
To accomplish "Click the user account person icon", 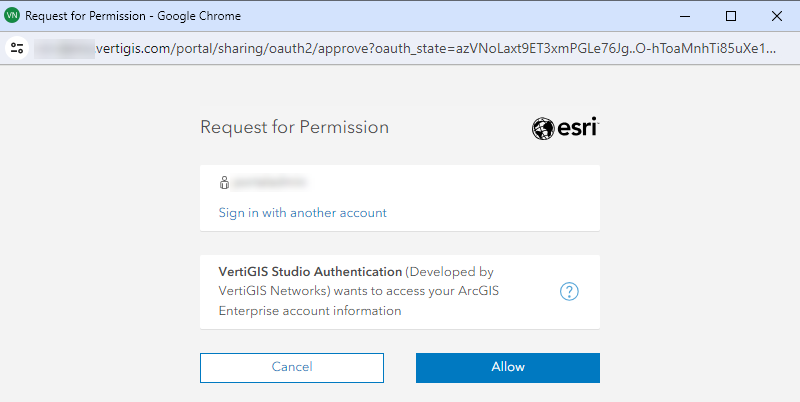I will (225, 183).
